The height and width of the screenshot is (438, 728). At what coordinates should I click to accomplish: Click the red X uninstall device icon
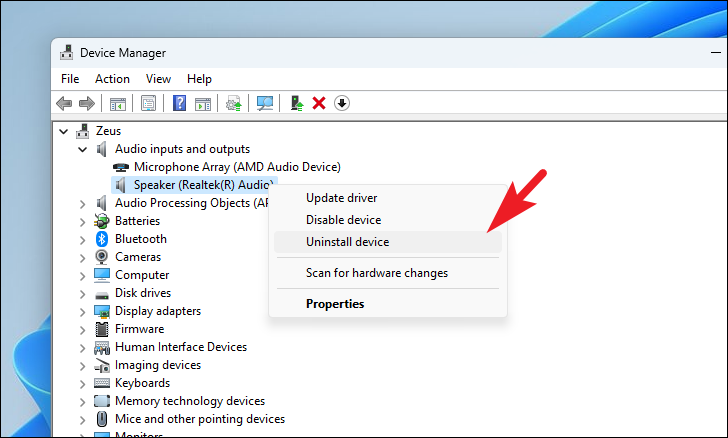(319, 103)
